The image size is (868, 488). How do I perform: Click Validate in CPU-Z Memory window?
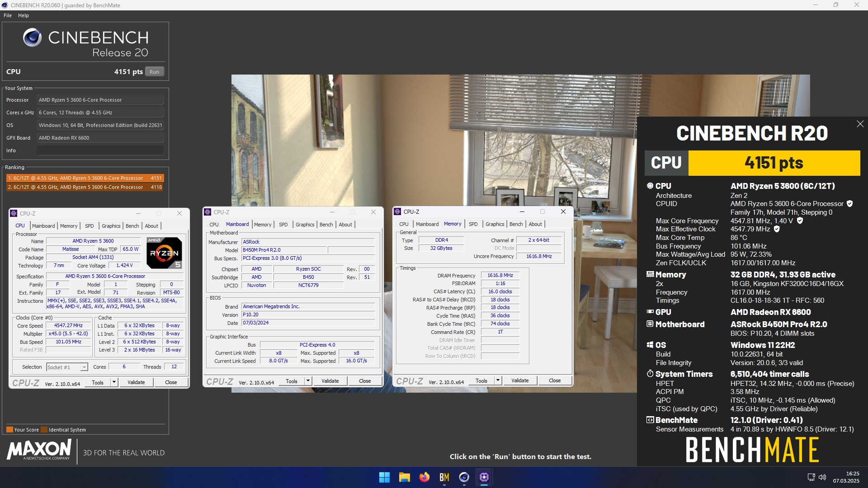coord(520,380)
